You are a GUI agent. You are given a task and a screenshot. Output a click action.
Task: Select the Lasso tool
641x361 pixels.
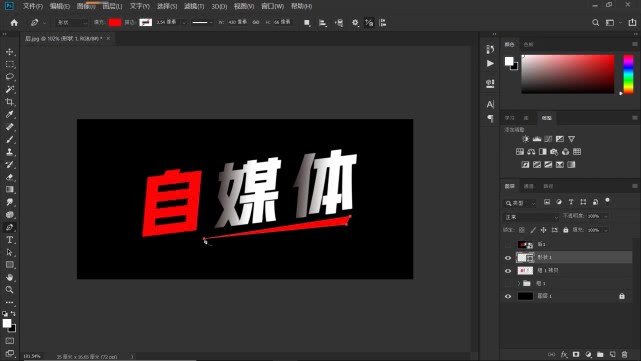click(10, 77)
